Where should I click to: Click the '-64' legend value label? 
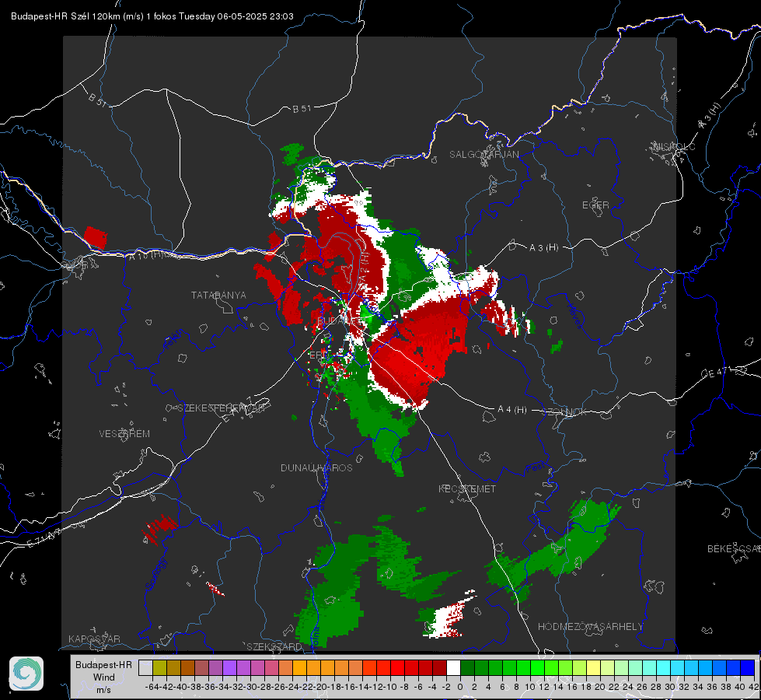[152, 687]
